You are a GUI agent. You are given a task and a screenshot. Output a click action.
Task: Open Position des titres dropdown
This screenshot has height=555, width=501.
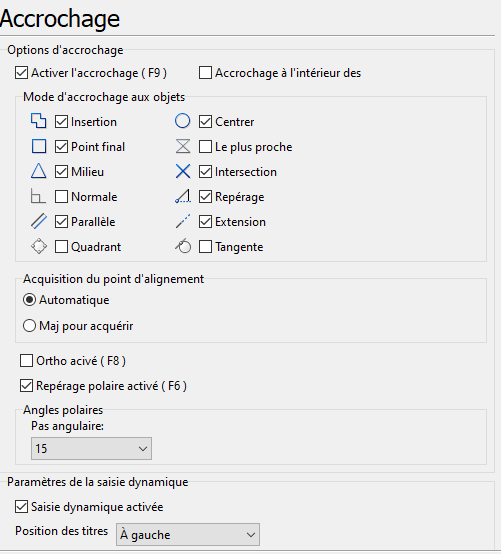click(x=188, y=534)
